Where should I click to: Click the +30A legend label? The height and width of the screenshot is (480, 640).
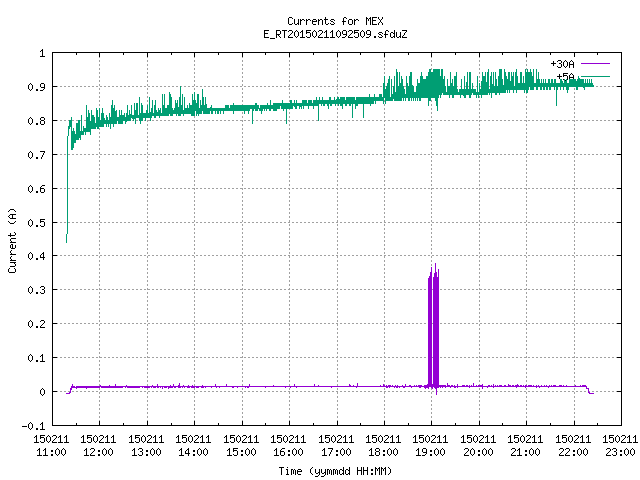[562, 64]
